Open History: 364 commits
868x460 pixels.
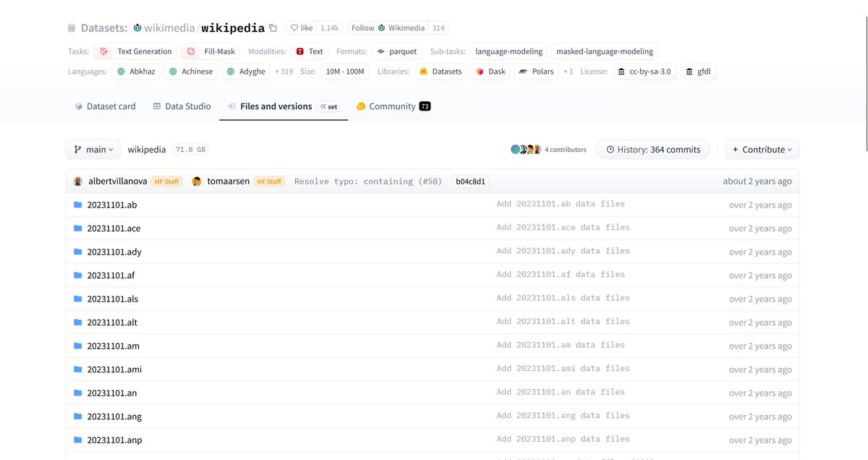click(652, 150)
